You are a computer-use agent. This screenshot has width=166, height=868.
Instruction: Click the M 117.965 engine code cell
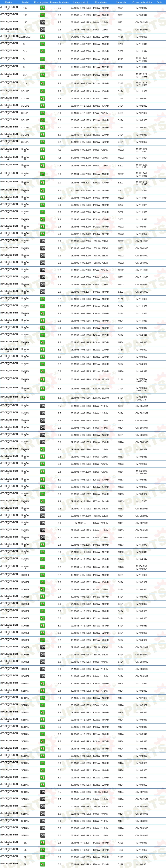[142, 501]
